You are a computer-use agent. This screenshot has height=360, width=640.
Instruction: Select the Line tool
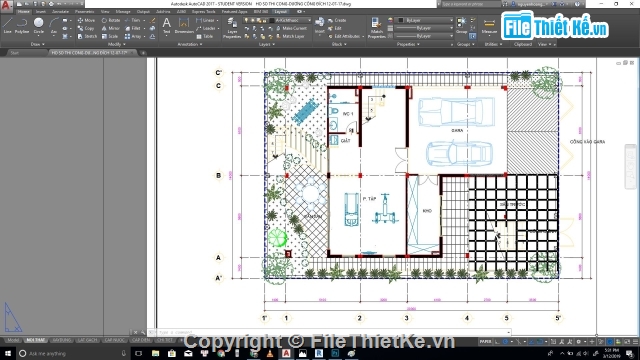(x=7, y=25)
